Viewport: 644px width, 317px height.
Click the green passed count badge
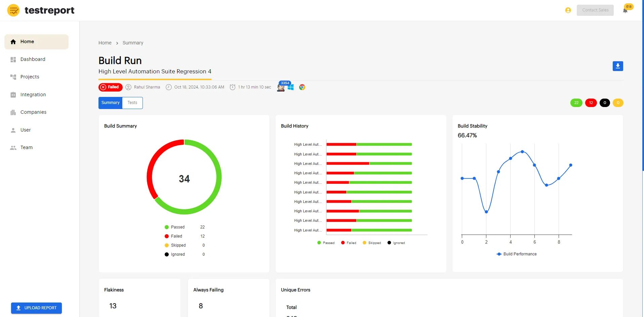[x=576, y=103]
